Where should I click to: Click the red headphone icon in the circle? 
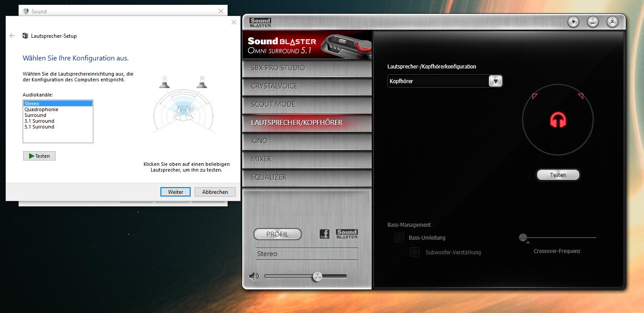tap(558, 120)
